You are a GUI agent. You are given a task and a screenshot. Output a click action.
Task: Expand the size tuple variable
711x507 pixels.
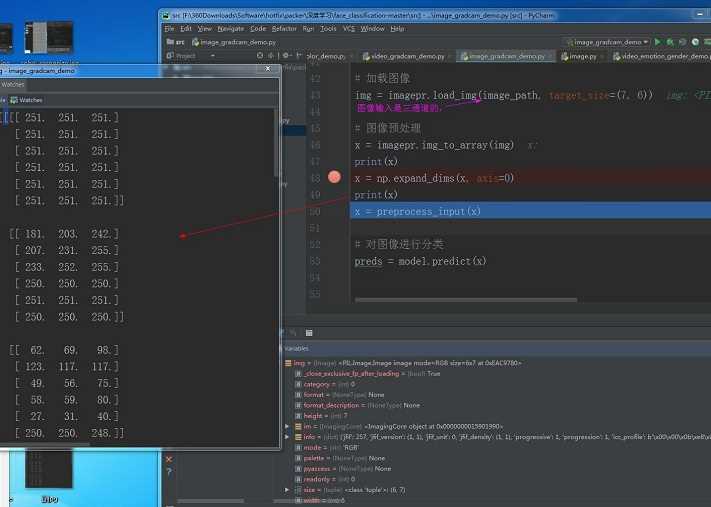click(287, 490)
